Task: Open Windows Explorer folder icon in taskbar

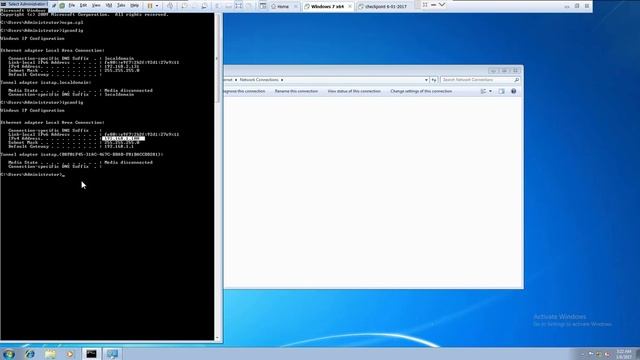Action: (x=50, y=354)
